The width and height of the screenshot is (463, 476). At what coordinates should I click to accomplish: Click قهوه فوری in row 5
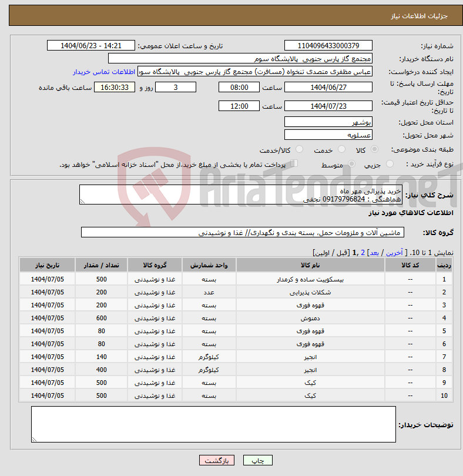(x=310, y=331)
